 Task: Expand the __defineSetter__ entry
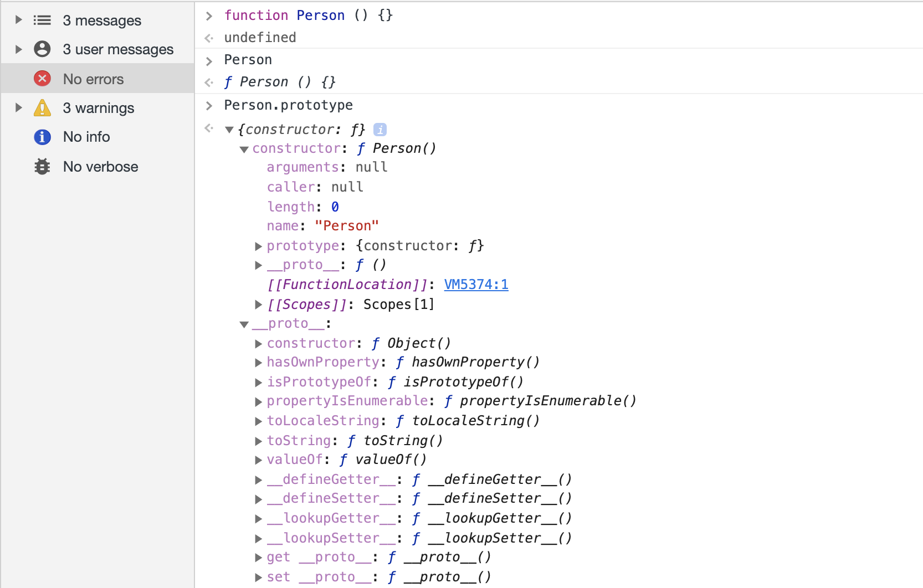point(258,499)
